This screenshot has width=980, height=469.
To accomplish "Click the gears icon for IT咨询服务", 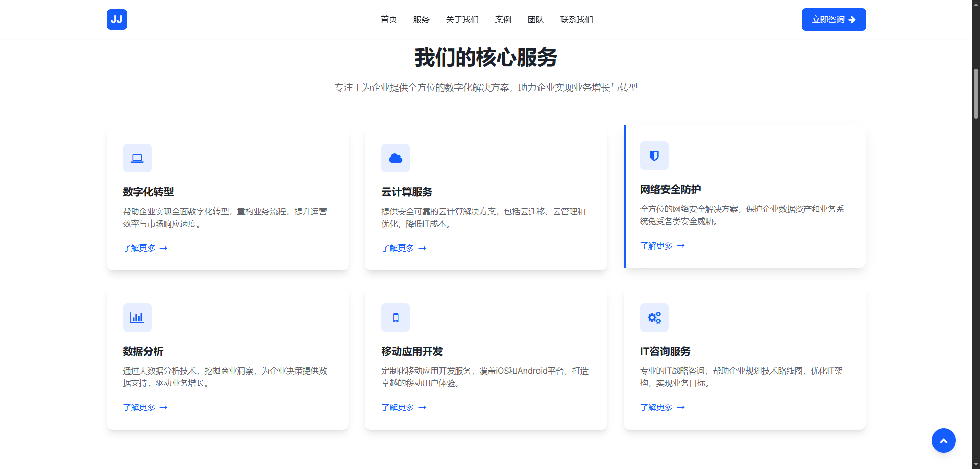I will click(654, 317).
